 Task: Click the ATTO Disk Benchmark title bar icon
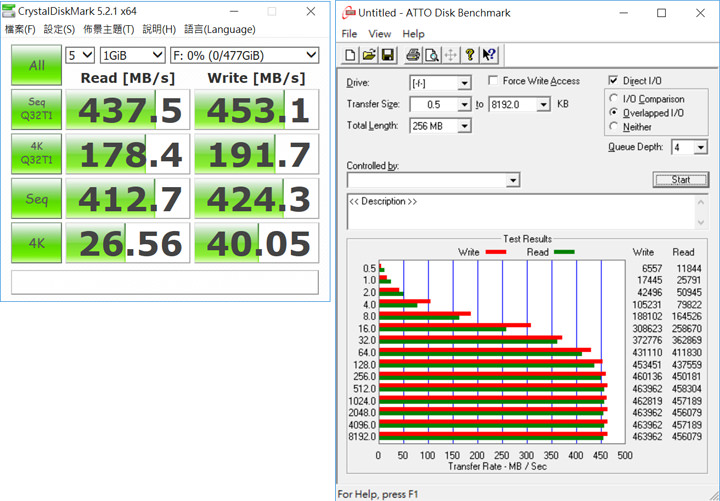click(349, 12)
